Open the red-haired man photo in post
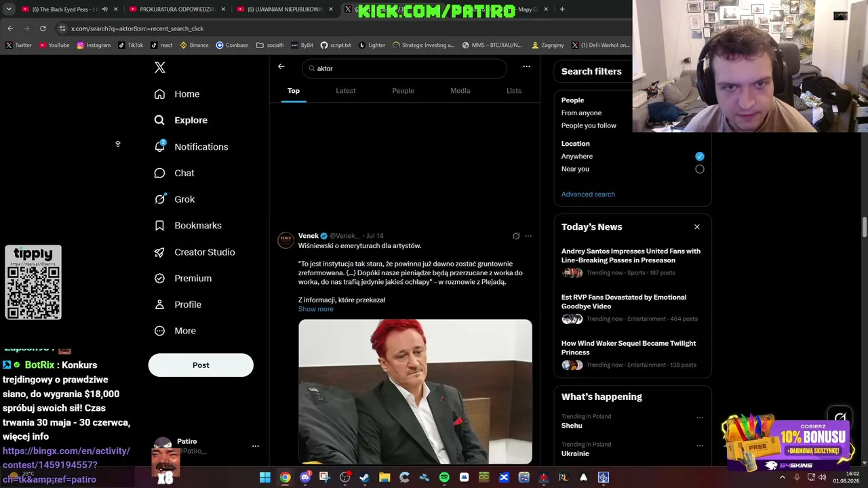Viewport: 868px width, 488px height. pos(415,392)
